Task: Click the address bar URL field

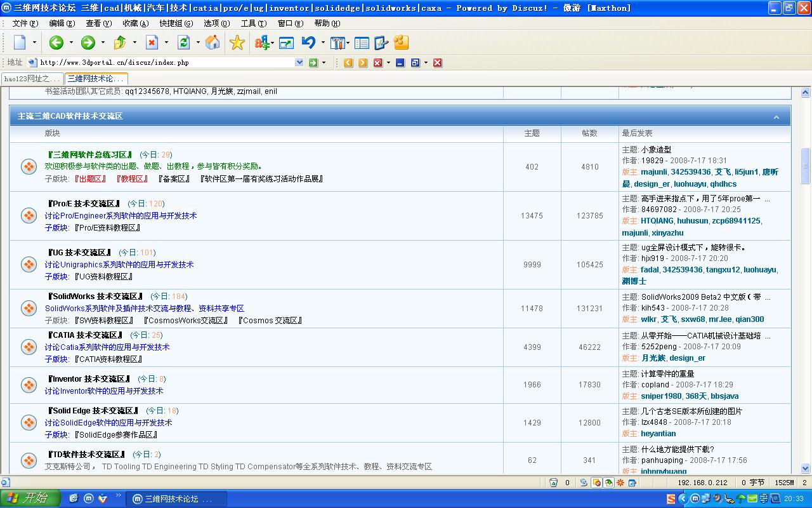Action: [166, 62]
